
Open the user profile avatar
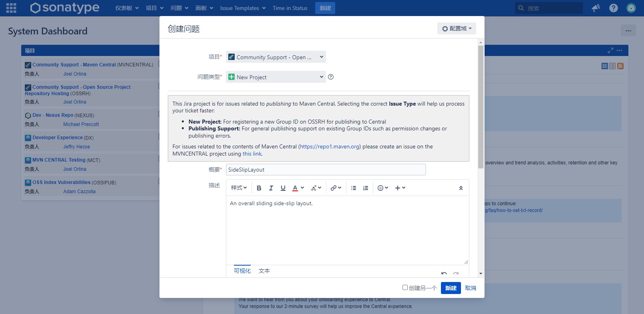(631, 8)
